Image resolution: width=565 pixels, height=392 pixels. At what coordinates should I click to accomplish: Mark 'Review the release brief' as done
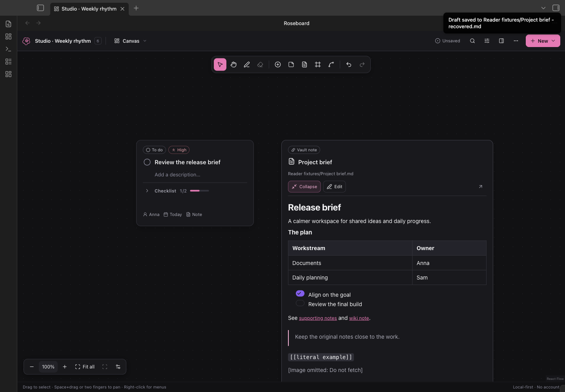pos(147,162)
